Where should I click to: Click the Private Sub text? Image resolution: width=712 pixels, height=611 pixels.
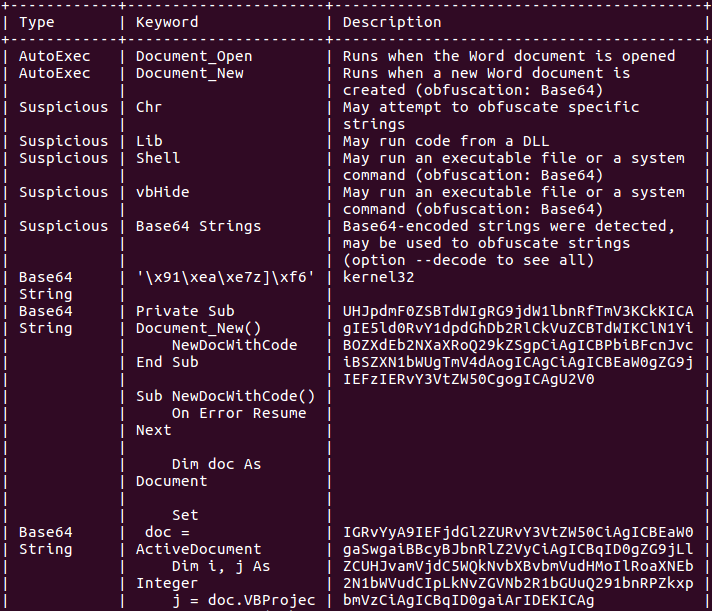(185, 311)
